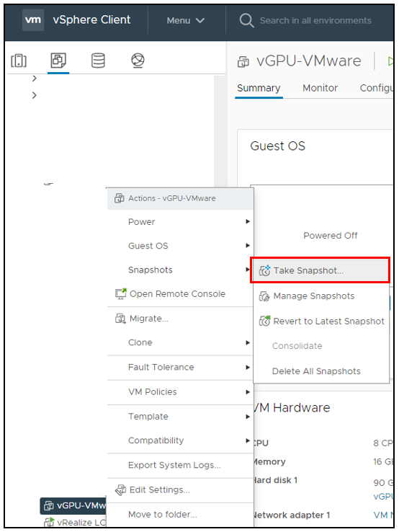Image resolution: width=399 pixels, height=532 pixels.
Task: Expand the Power submenu arrow
Action: click(248, 221)
